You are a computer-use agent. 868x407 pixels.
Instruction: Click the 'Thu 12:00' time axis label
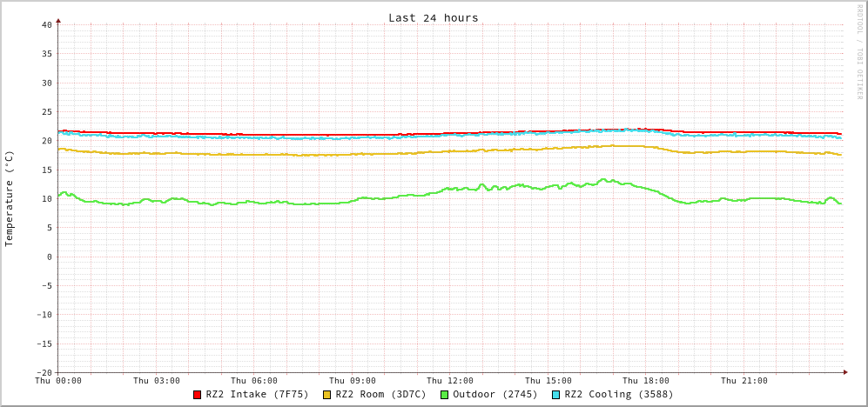[x=450, y=380]
